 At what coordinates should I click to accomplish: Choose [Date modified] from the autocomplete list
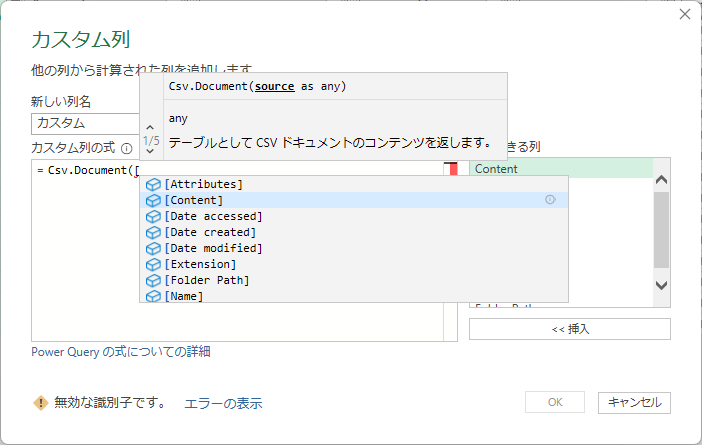[213, 248]
